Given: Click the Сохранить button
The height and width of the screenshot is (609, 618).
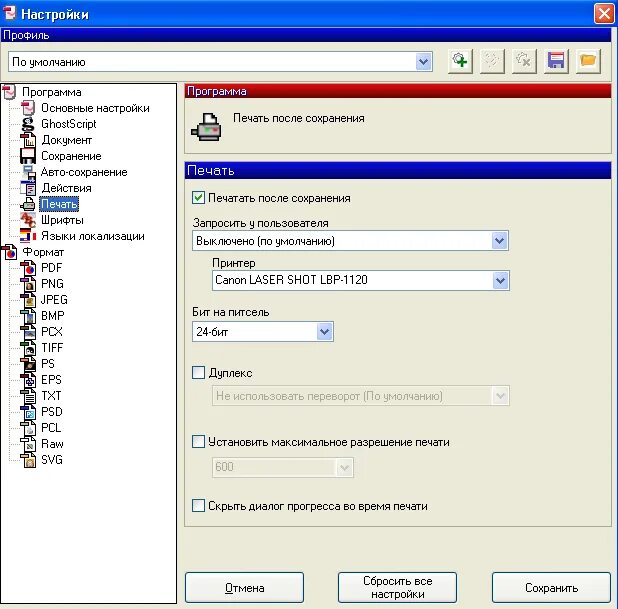Looking at the screenshot, I should [551, 588].
